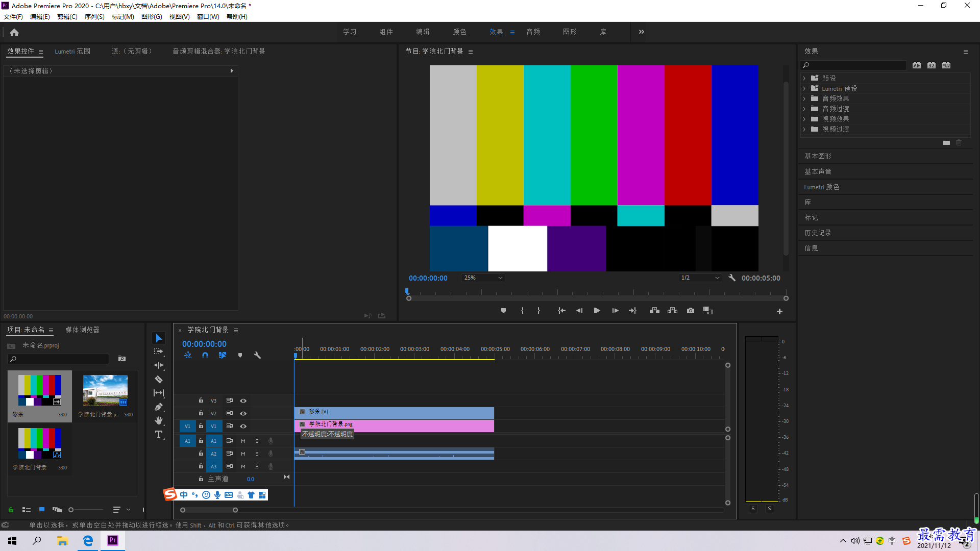The width and height of the screenshot is (980, 551).
Task: Click the Home icon
Action: tap(14, 32)
